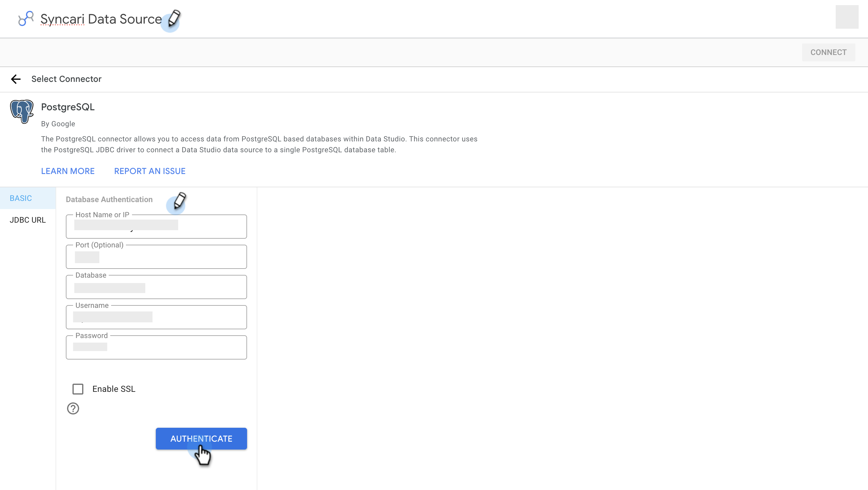868x490 pixels.
Task: Open the REPORT AN ISSUE link
Action: point(149,171)
